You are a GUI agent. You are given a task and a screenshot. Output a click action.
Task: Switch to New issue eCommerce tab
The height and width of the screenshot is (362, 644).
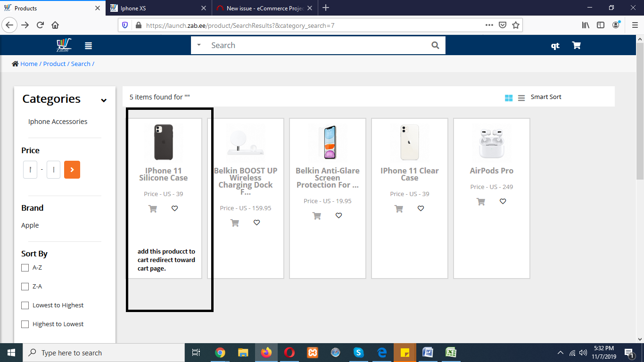[265, 8]
